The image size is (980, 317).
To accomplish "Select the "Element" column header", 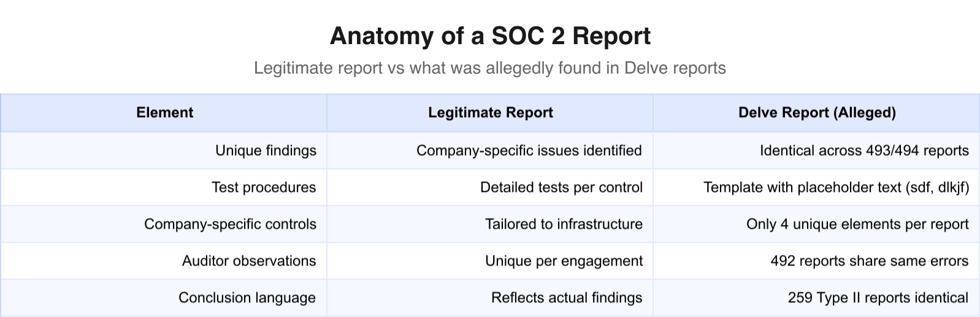I will pos(164,113).
